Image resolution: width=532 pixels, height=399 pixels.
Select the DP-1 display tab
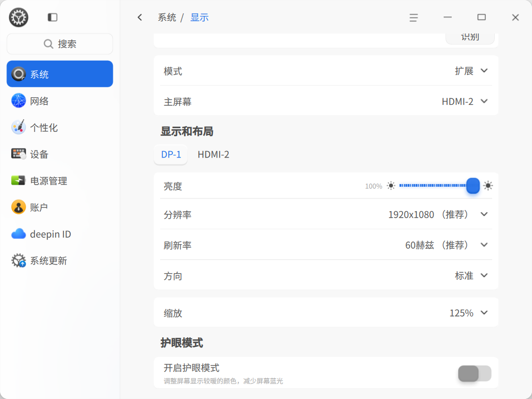point(171,155)
